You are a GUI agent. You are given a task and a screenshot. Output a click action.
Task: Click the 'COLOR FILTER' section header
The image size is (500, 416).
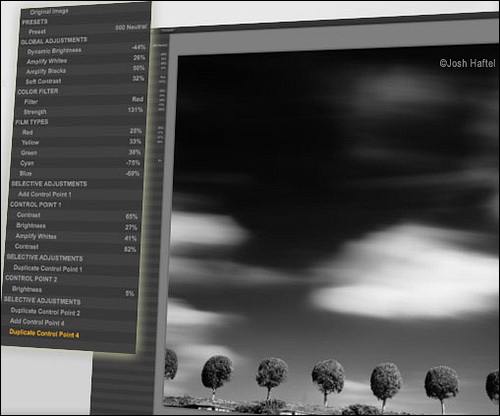pos(38,91)
